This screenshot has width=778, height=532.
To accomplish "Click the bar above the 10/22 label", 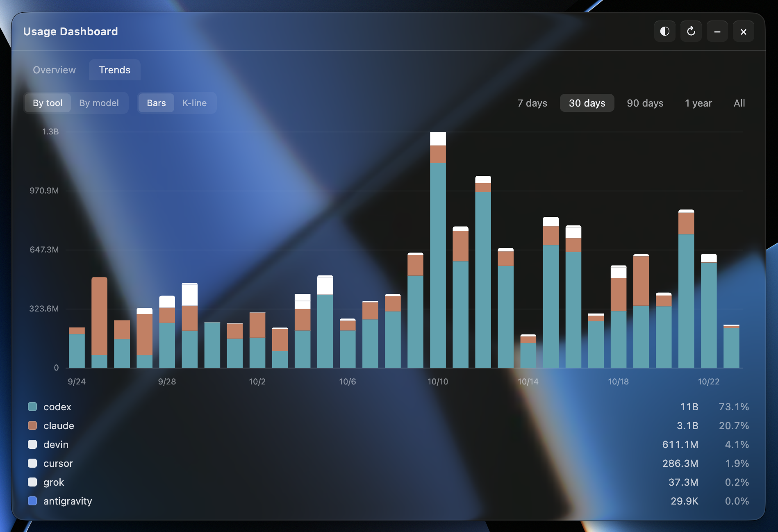I will coord(709,311).
